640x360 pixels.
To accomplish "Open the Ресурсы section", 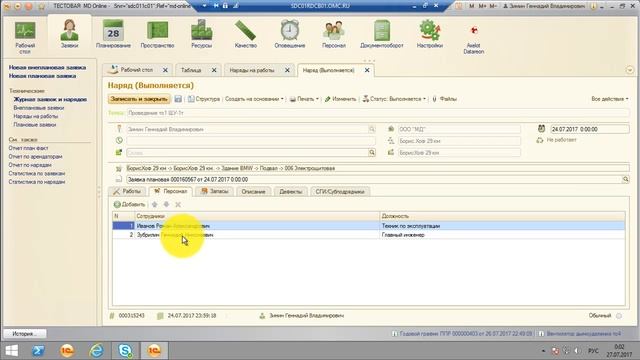I will coord(201,35).
